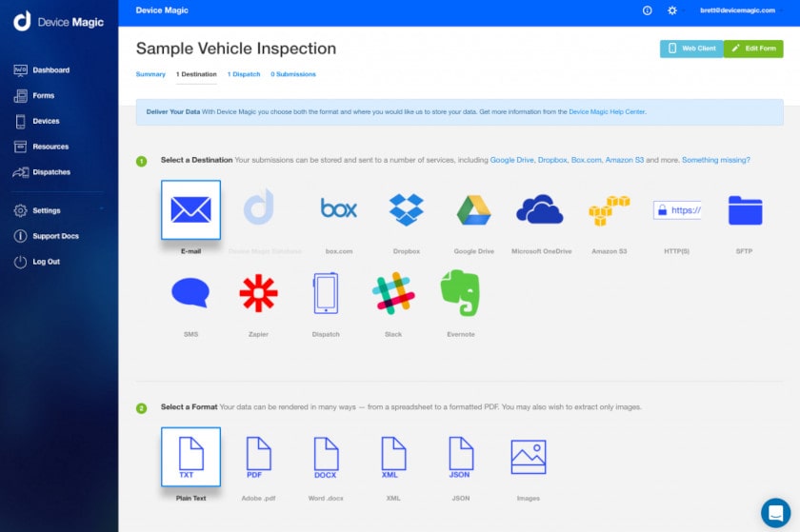
Task: Click the info icon in top bar
Action: 647,10
